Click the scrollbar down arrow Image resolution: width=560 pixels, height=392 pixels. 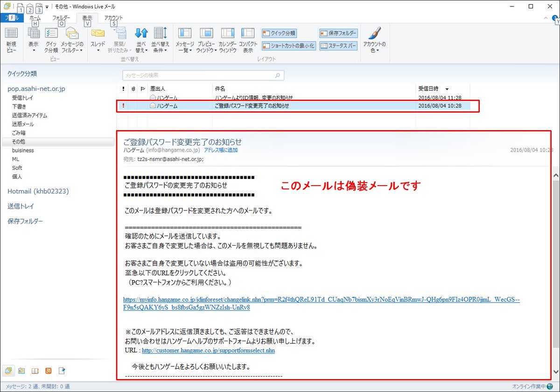tap(555, 371)
